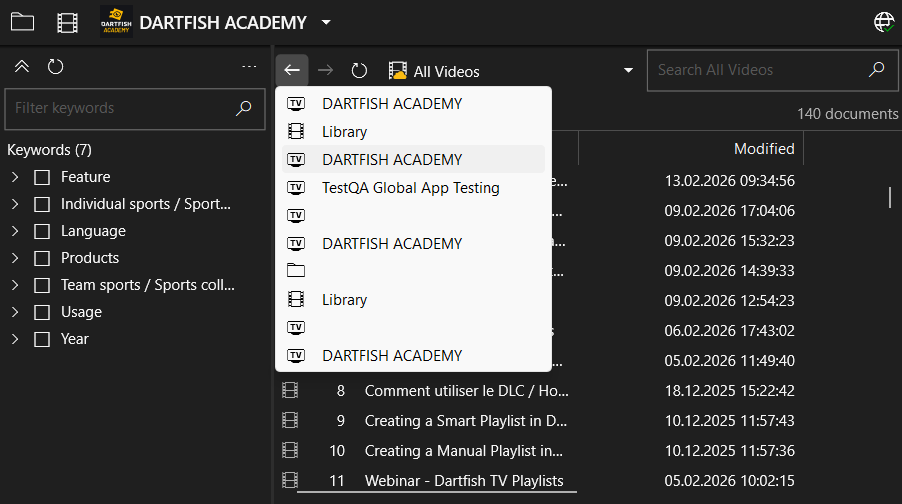Click the forward navigation arrow
The width and height of the screenshot is (902, 504).
[x=326, y=70]
